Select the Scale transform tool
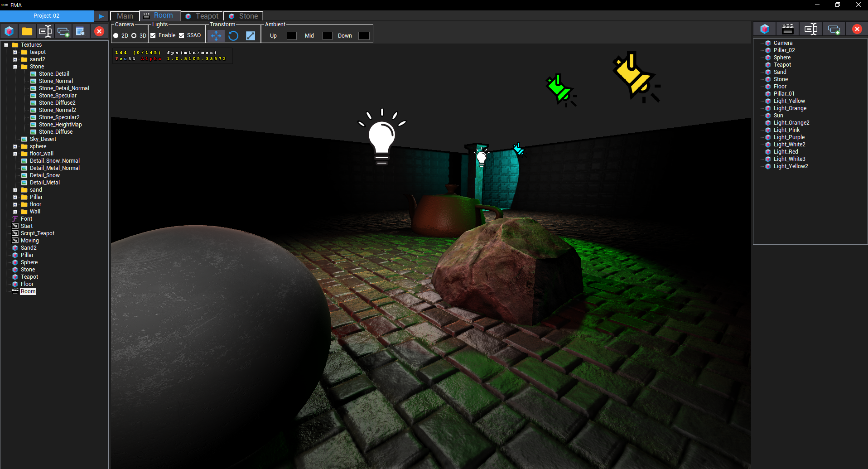 [x=251, y=36]
